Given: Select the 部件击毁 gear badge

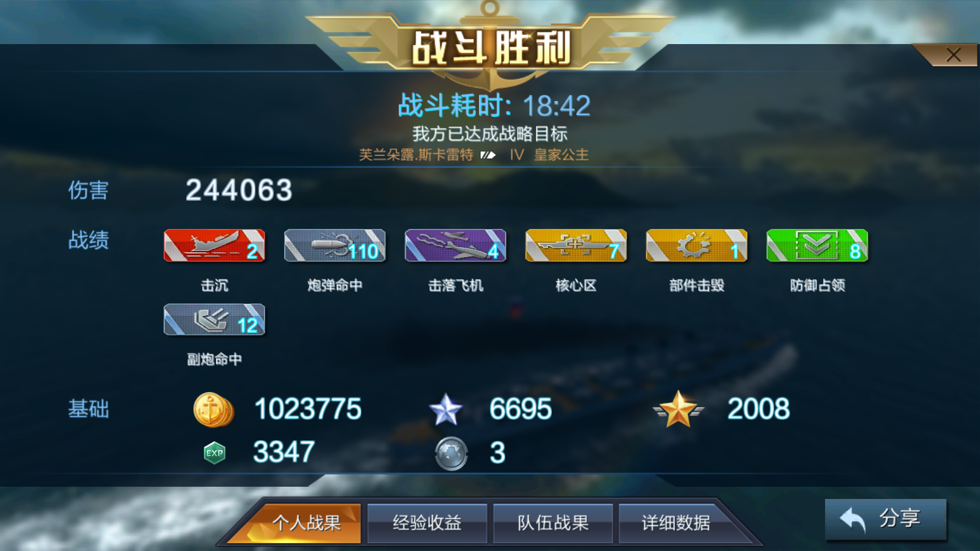Looking at the screenshot, I should tap(697, 246).
